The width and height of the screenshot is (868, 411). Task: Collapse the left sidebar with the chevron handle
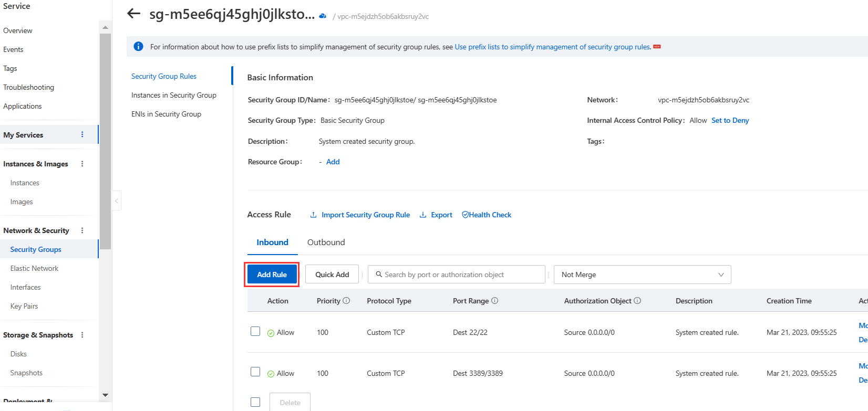[117, 201]
